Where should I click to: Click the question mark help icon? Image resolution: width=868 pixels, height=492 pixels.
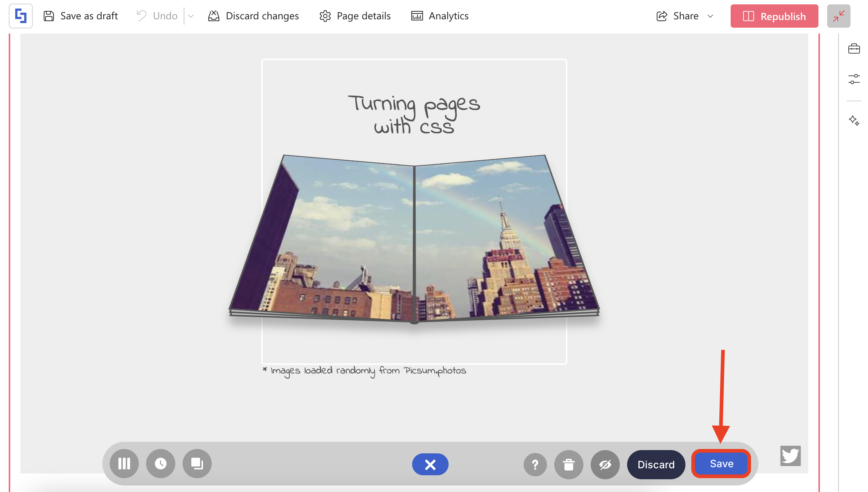535,464
